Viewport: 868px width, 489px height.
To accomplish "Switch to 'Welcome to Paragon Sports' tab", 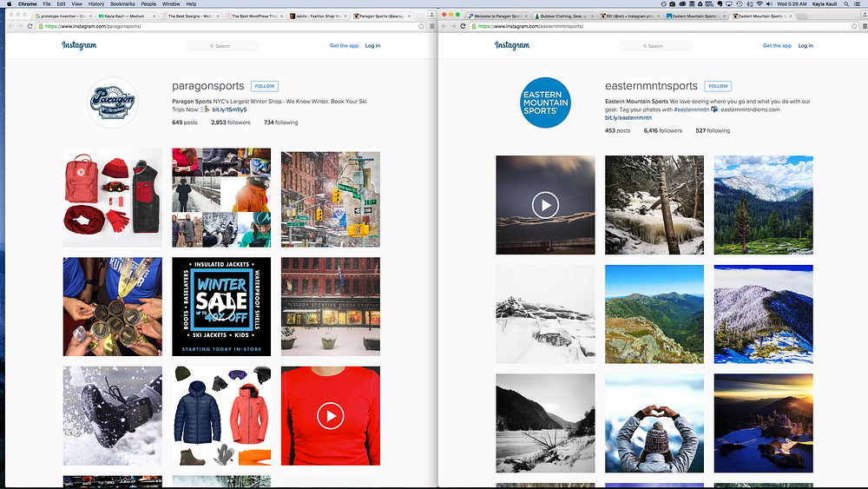I will [x=499, y=16].
